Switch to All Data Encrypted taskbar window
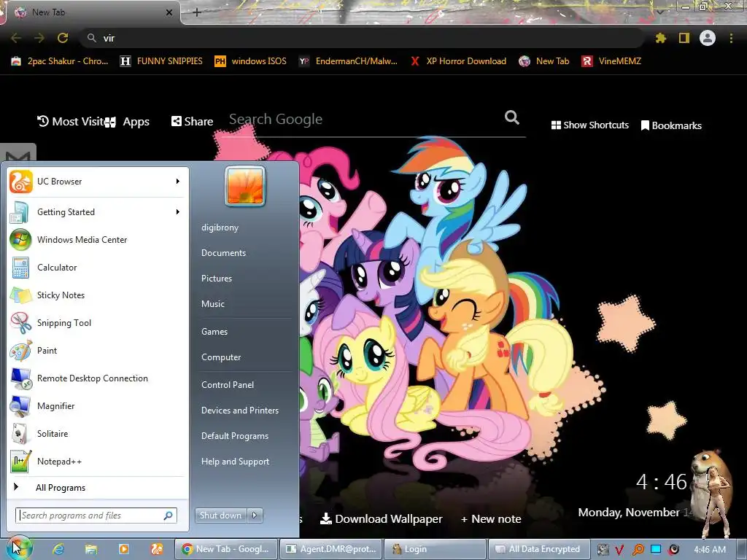The width and height of the screenshot is (747, 560). 539,549
